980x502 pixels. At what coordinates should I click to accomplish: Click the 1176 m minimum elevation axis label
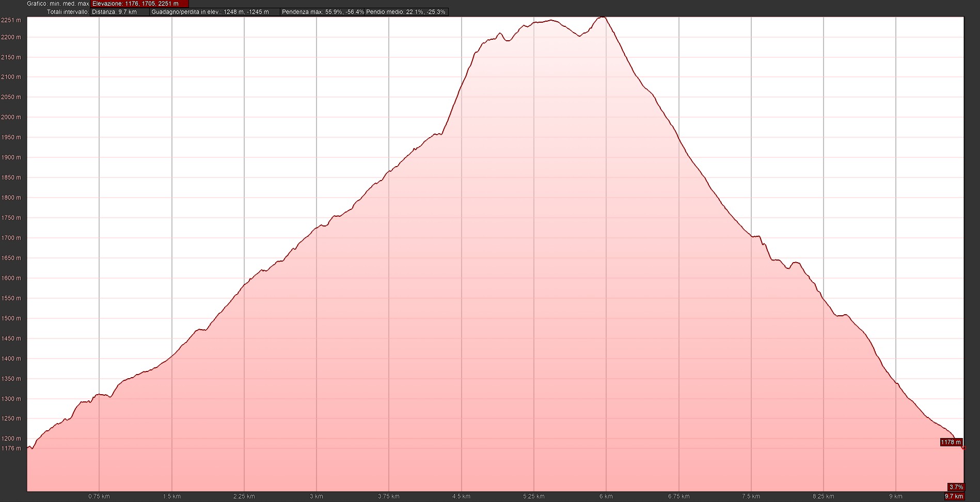click(11, 448)
